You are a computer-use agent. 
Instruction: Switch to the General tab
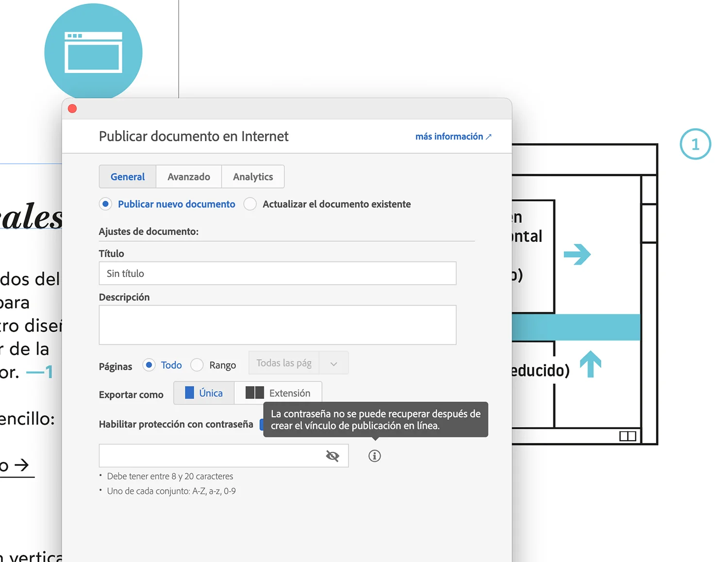(127, 176)
